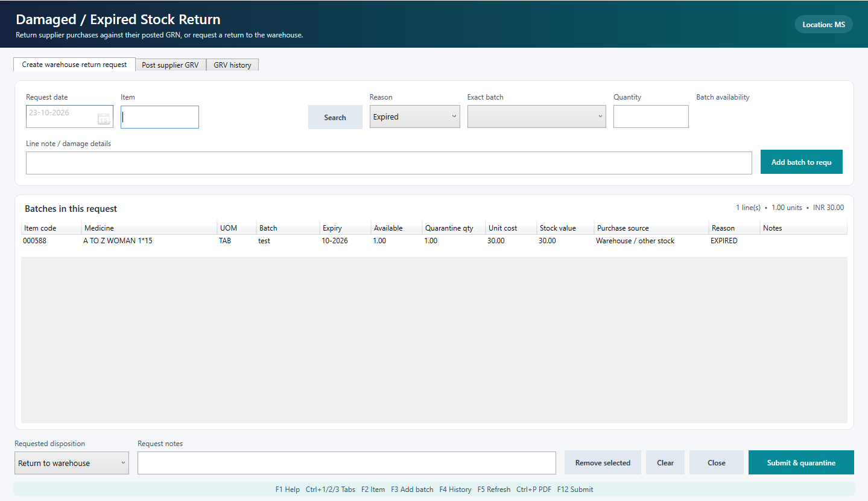Click the Expiry column header
This screenshot has height=501, width=868.
point(345,228)
